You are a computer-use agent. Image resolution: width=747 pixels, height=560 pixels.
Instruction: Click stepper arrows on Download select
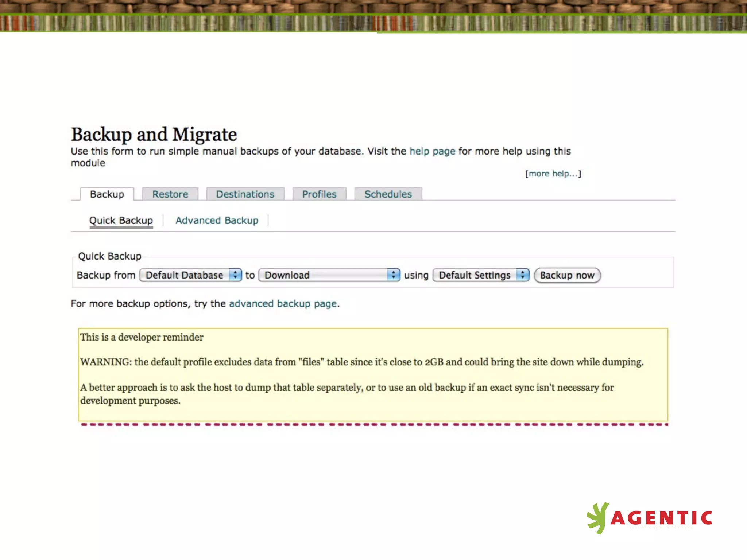point(393,275)
